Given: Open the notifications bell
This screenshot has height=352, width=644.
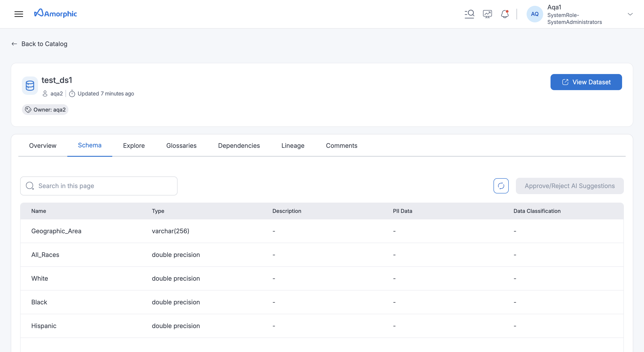Looking at the screenshot, I should click(x=505, y=14).
